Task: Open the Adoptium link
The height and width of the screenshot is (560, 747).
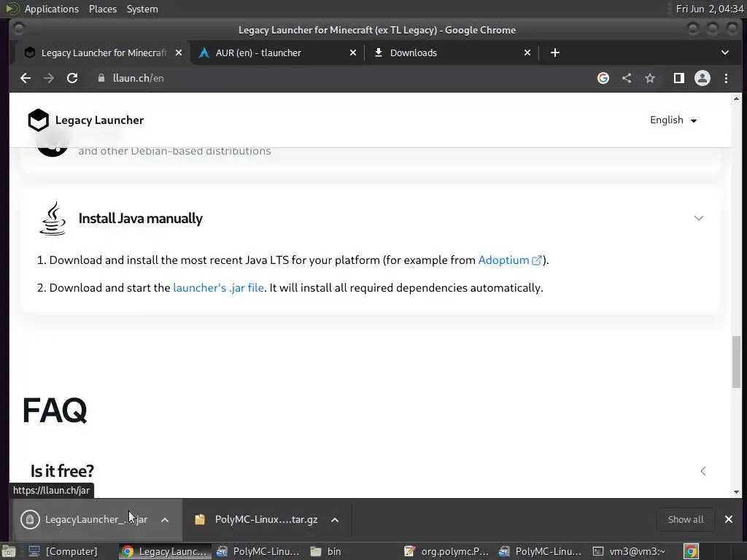Action: pyautogui.click(x=509, y=260)
